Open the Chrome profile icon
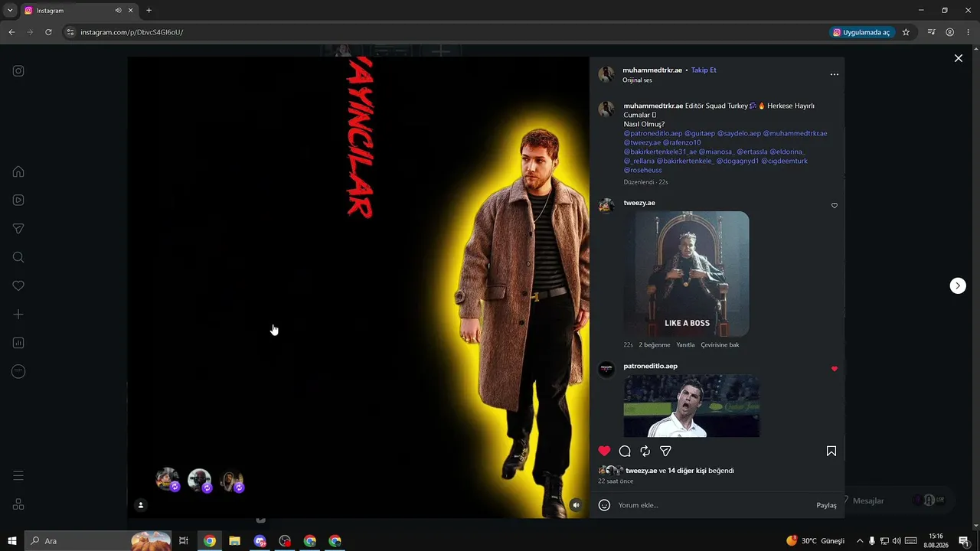 pos(949,32)
